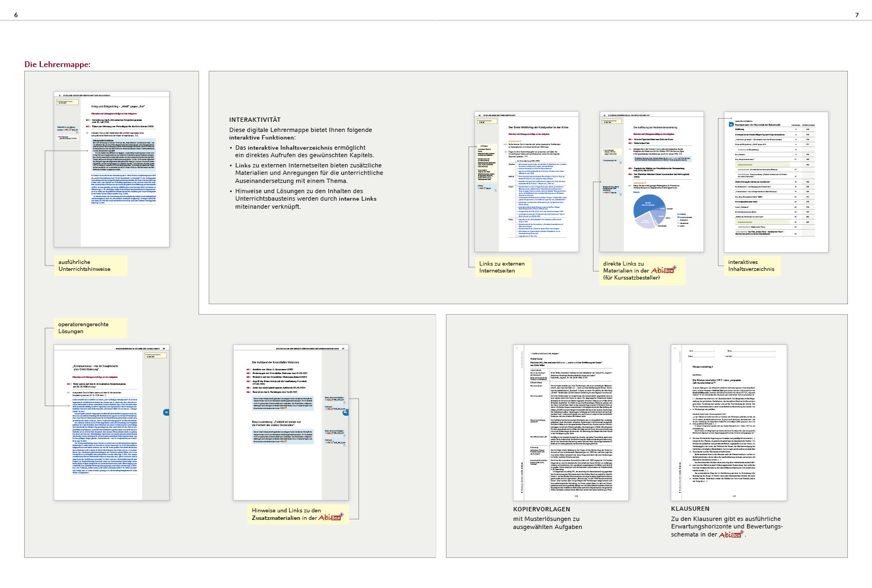Click blue IV tab on Kronstädter Matrosen page
The height and width of the screenshot is (588, 872).
(346, 412)
